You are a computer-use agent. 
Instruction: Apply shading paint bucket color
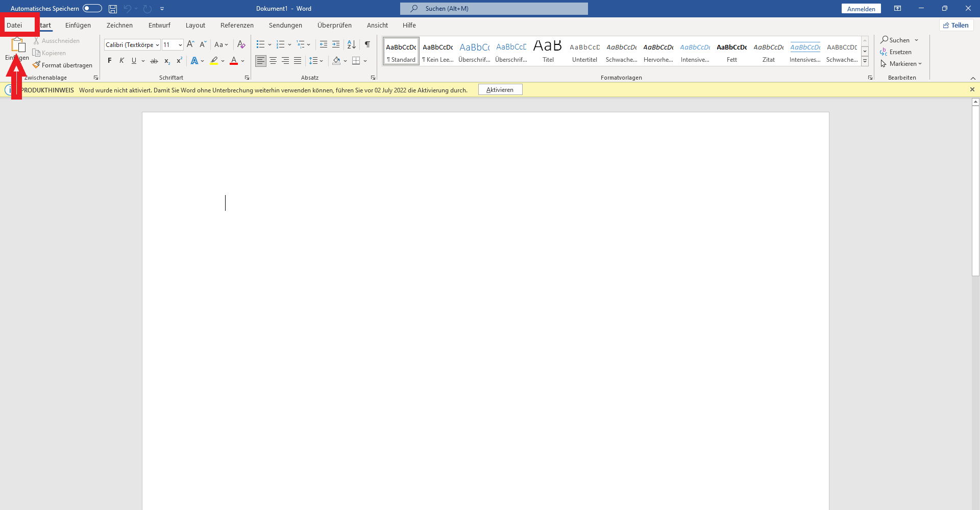click(336, 61)
